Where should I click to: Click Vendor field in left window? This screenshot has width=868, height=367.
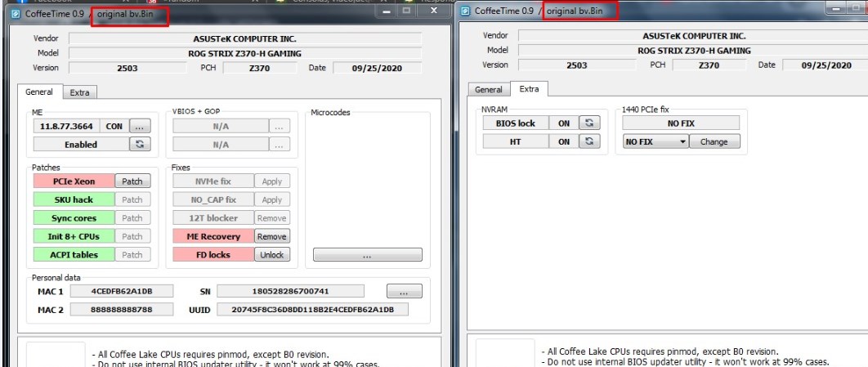click(245, 38)
